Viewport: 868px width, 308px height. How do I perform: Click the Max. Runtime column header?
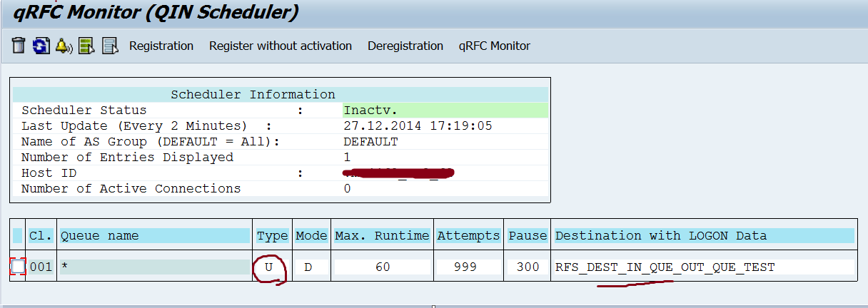click(382, 235)
